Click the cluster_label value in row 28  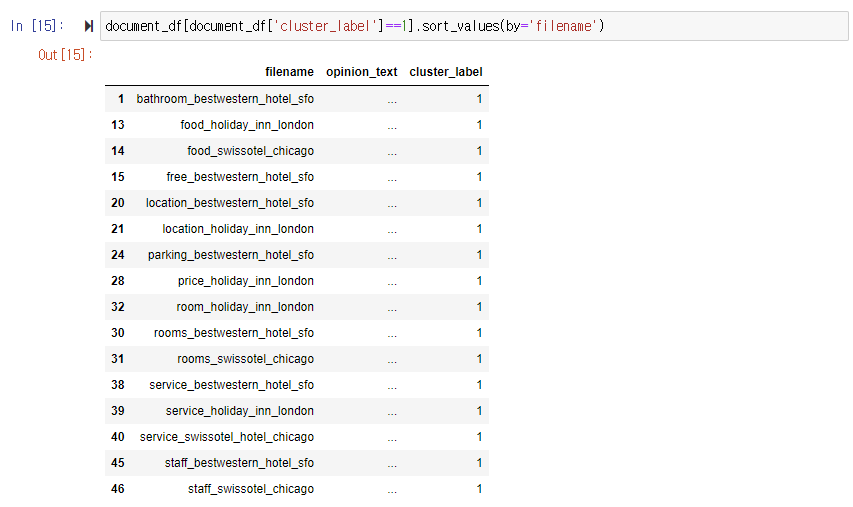click(x=479, y=281)
